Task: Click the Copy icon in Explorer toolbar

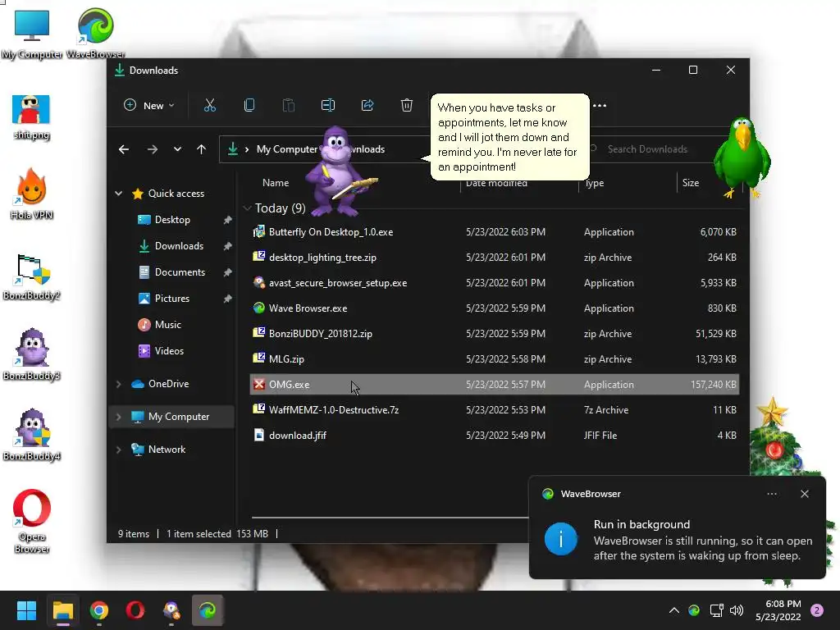Action: coord(249,105)
